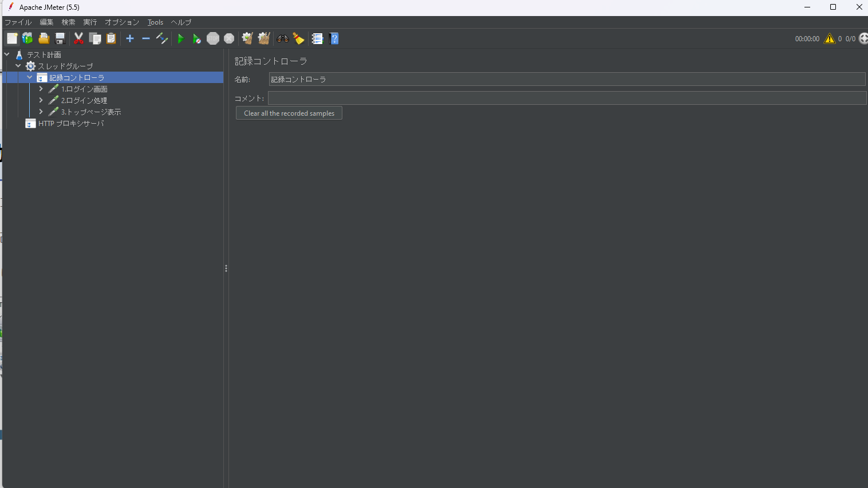Collapse the テスト計画 tree node
This screenshot has width=868, height=488.
click(x=7, y=54)
